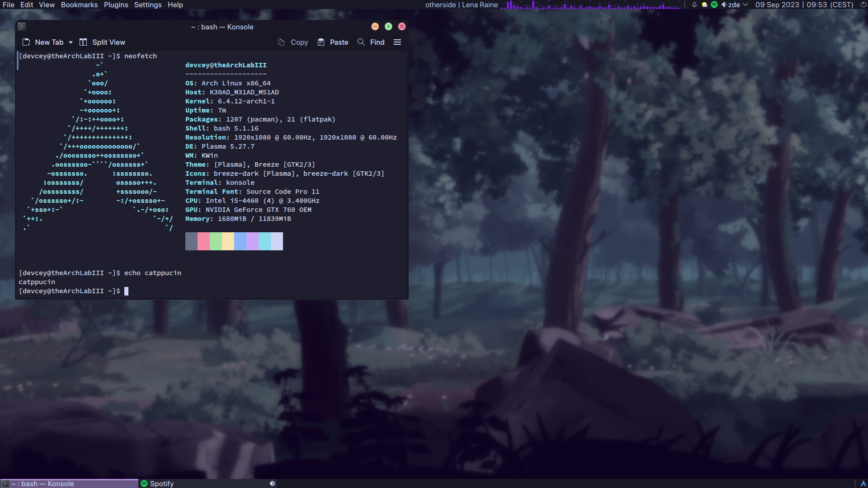The image size is (868, 488).
Task: Open the Help menu
Action: pyautogui.click(x=175, y=5)
